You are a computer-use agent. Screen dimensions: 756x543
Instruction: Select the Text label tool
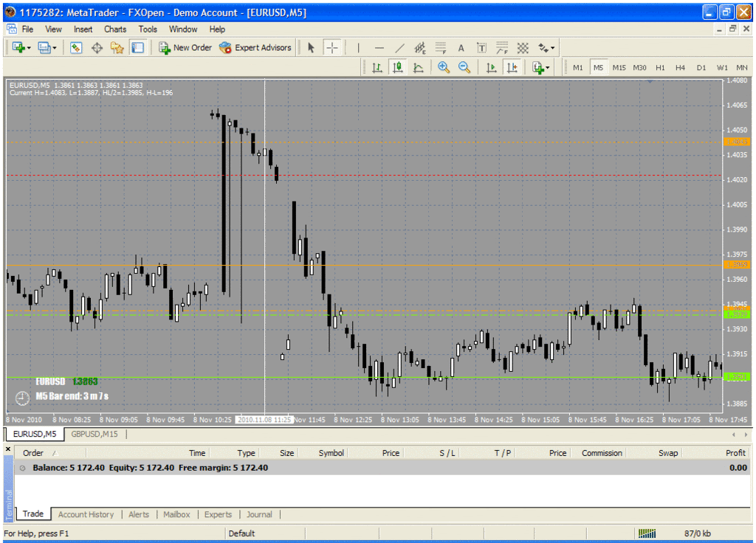point(461,48)
